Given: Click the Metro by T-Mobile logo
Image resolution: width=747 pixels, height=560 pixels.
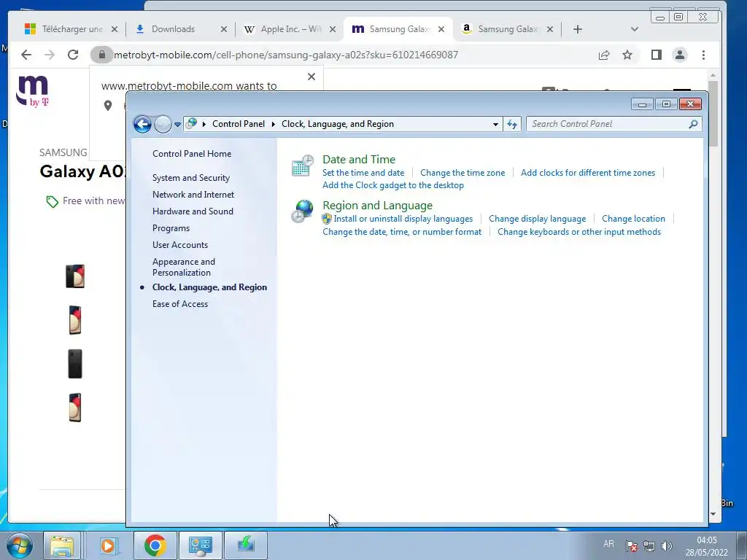Looking at the screenshot, I should click(x=32, y=91).
